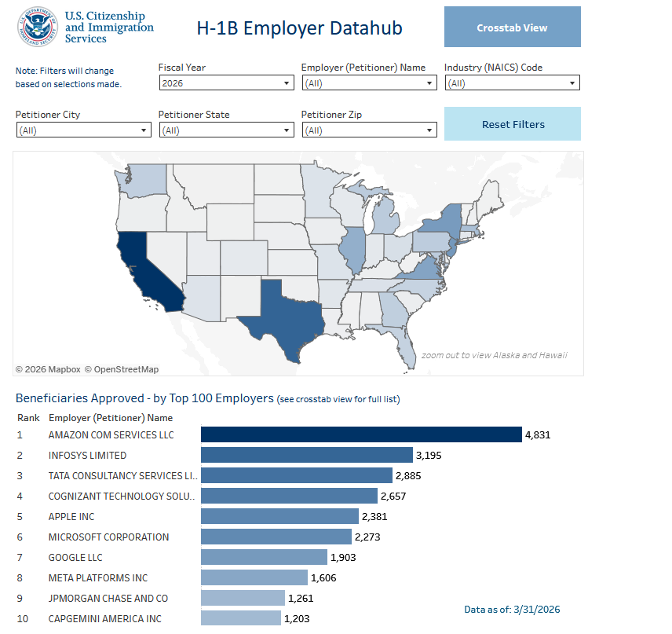Viewport: 672px width, 634px height.
Task: Click the 'AMAZON COM SERVICES LLC' label
Action: click(111, 435)
